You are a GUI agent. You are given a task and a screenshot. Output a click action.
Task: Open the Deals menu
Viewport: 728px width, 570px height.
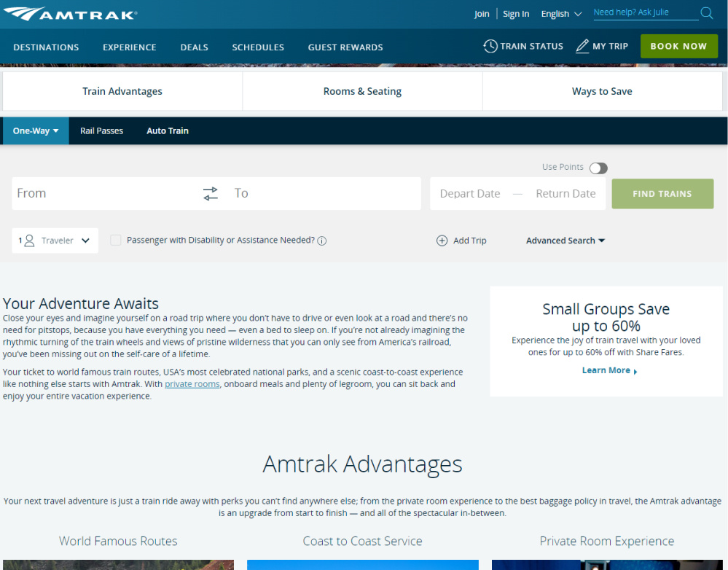tap(194, 47)
